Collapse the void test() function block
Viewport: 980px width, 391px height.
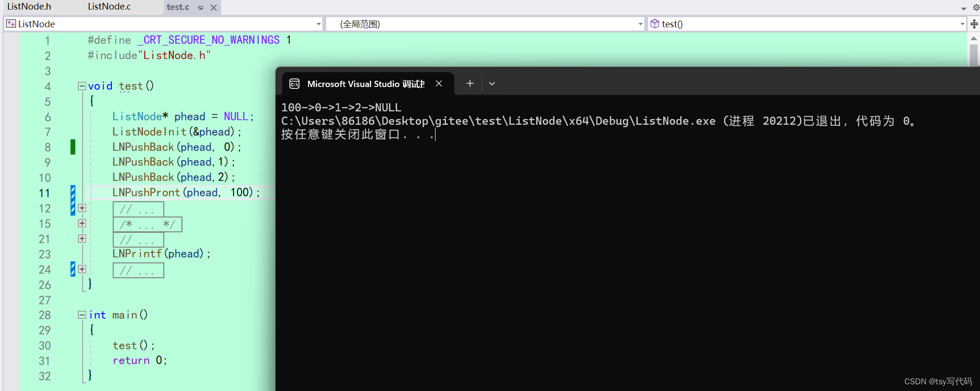[82, 86]
